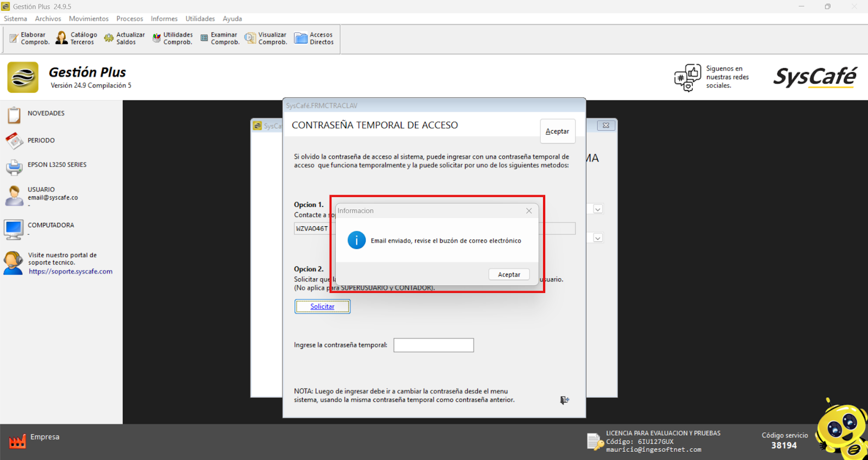Click the exit door icon in the dialog
Viewport: 868px width, 460px height.
click(x=564, y=400)
